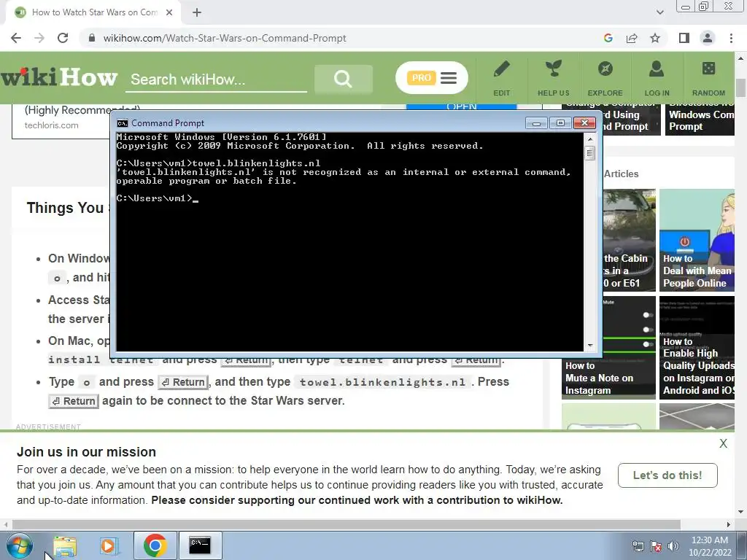Screen dimensions: 747x560
Task: Open the Windows Com Prompt related article
Action: pos(700,120)
